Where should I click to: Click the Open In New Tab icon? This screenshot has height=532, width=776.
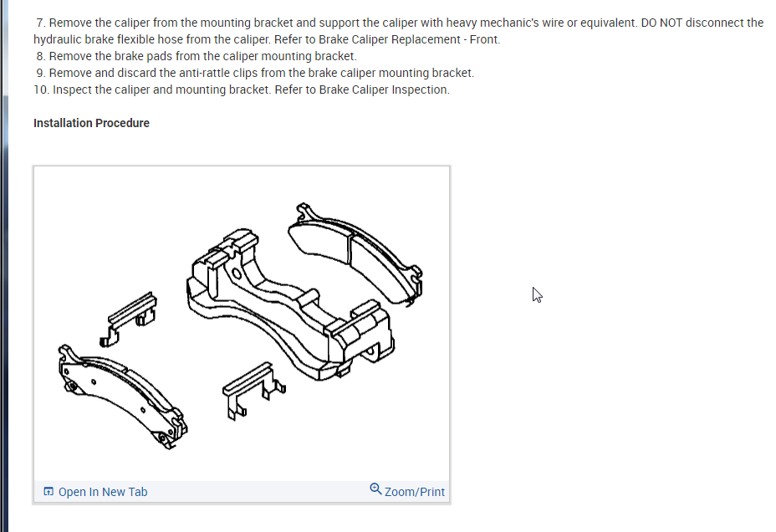(48, 491)
